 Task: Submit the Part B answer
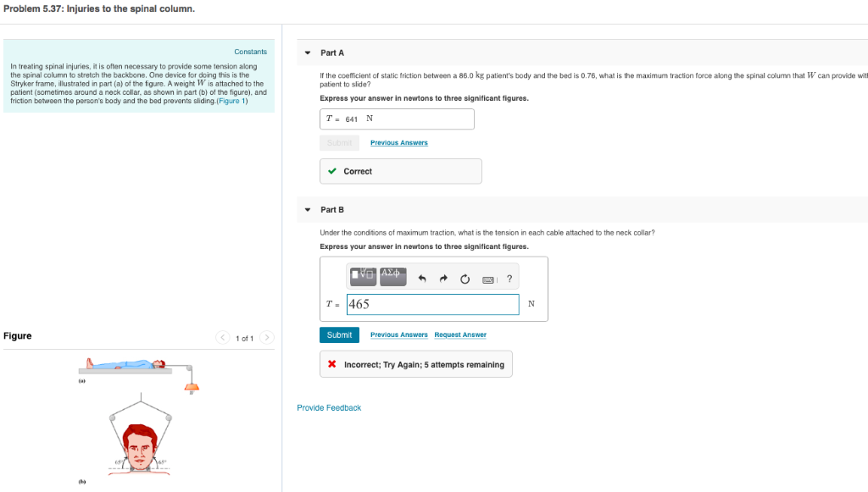(x=339, y=335)
